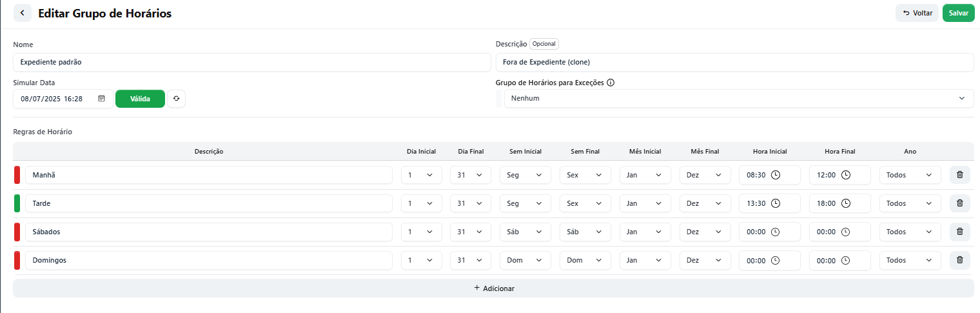Open Sem Inicial Sáb dropdown in Sábados row
The width and height of the screenshot is (980, 313).
(x=525, y=232)
